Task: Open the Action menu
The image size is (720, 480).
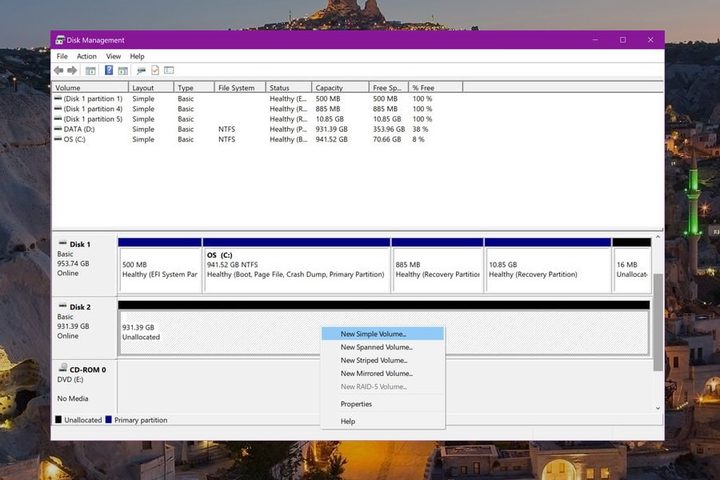Action: point(87,57)
